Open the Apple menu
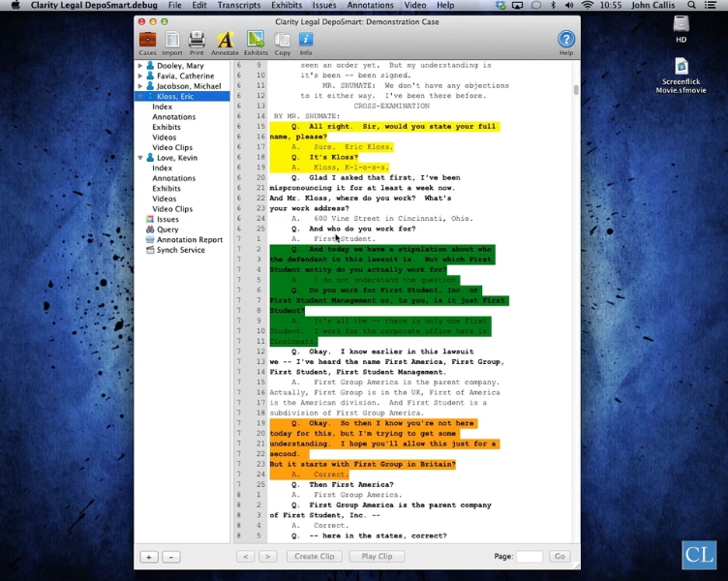 [x=15, y=5]
